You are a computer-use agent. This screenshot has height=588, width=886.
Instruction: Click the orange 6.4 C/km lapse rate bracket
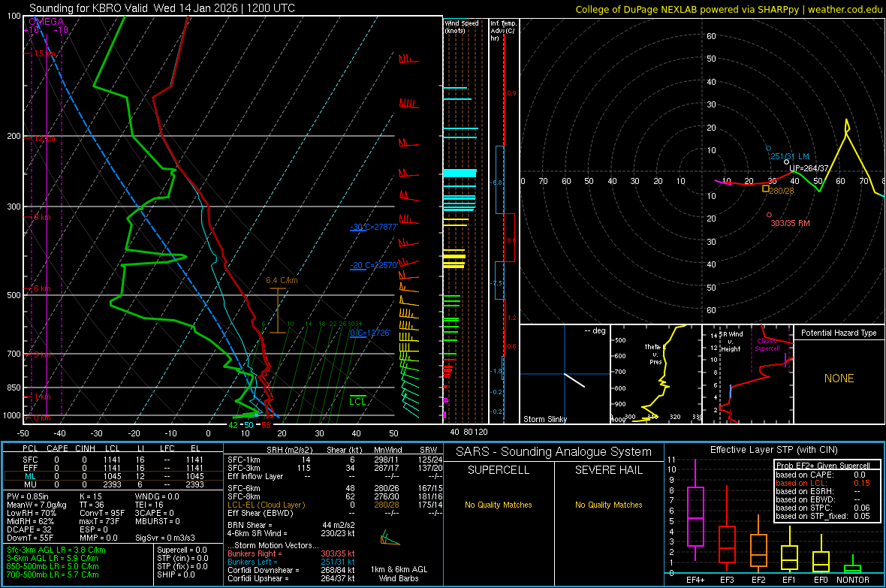[278, 310]
